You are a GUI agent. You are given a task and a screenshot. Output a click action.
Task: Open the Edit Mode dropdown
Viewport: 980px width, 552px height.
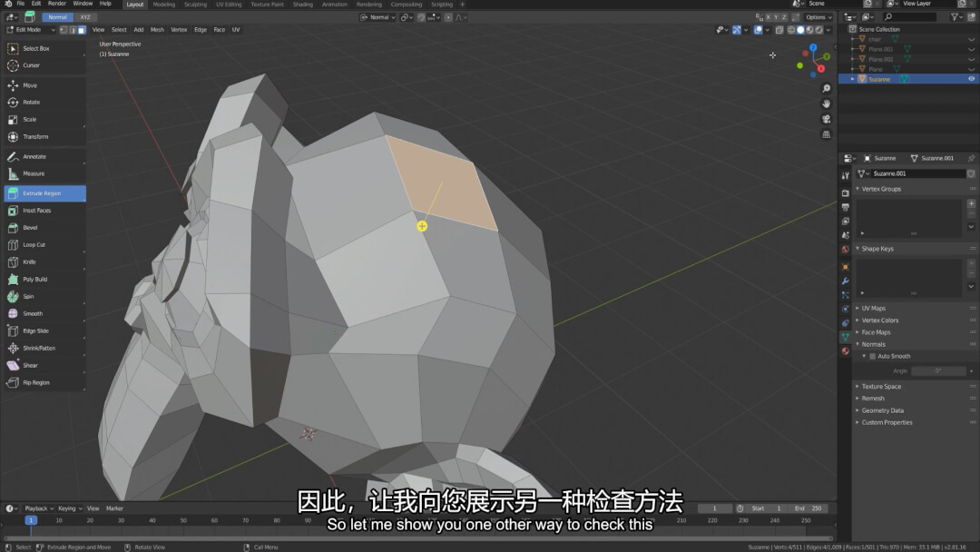(30, 29)
